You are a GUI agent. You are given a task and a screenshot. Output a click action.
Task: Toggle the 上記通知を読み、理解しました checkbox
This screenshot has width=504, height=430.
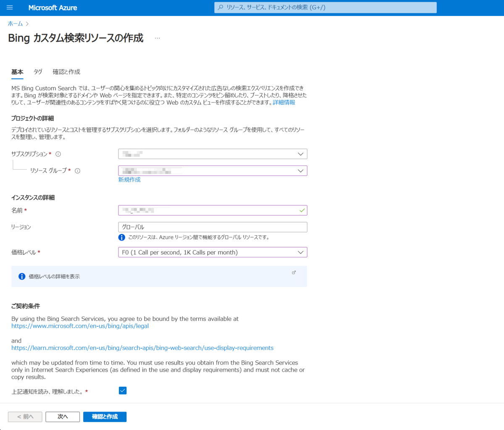[x=123, y=391]
